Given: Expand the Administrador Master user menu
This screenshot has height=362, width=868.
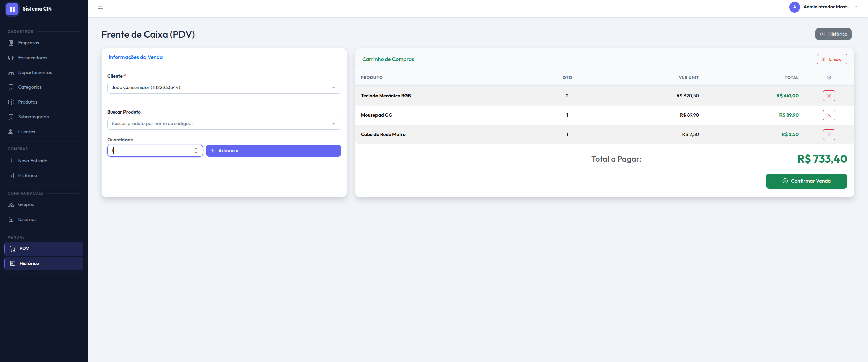Looking at the screenshot, I should [x=827, y=7].
